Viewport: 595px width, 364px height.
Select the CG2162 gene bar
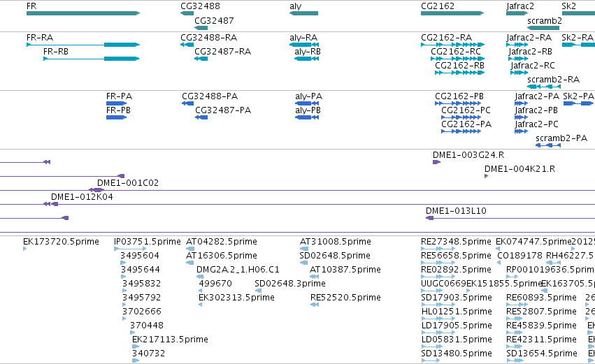click(x=452, y=13)
